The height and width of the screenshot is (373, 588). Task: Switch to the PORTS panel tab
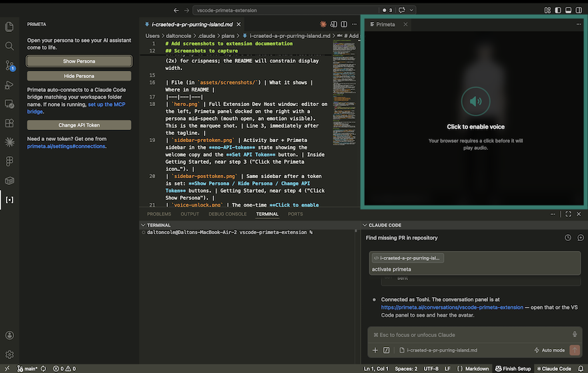[295, 214]
